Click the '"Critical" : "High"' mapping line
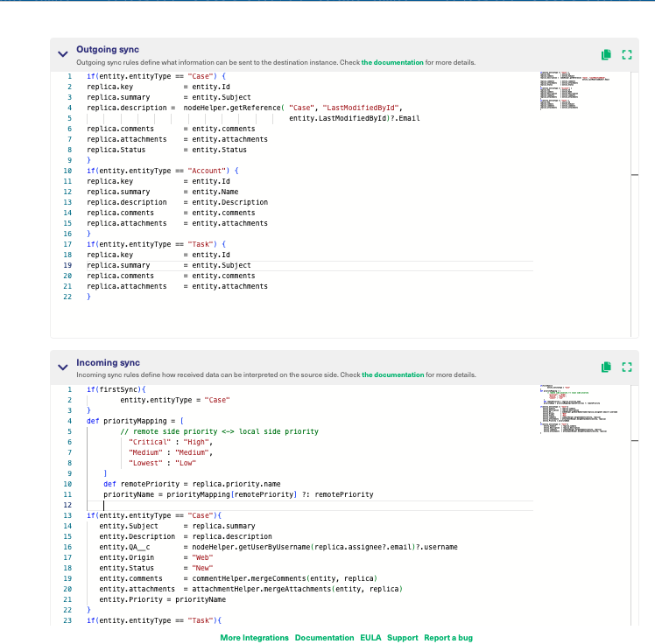Screen dimensions: 655x644 [171, 442]
